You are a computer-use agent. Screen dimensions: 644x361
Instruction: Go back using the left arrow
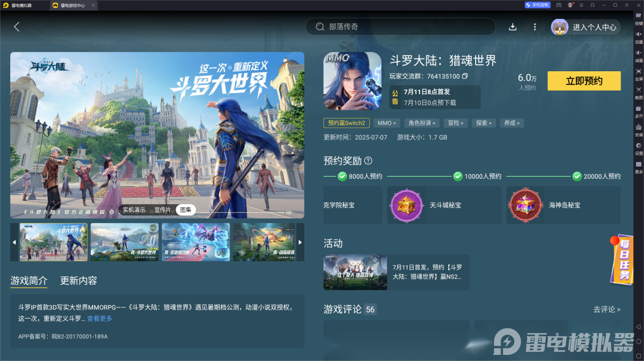tap(17, 27)
